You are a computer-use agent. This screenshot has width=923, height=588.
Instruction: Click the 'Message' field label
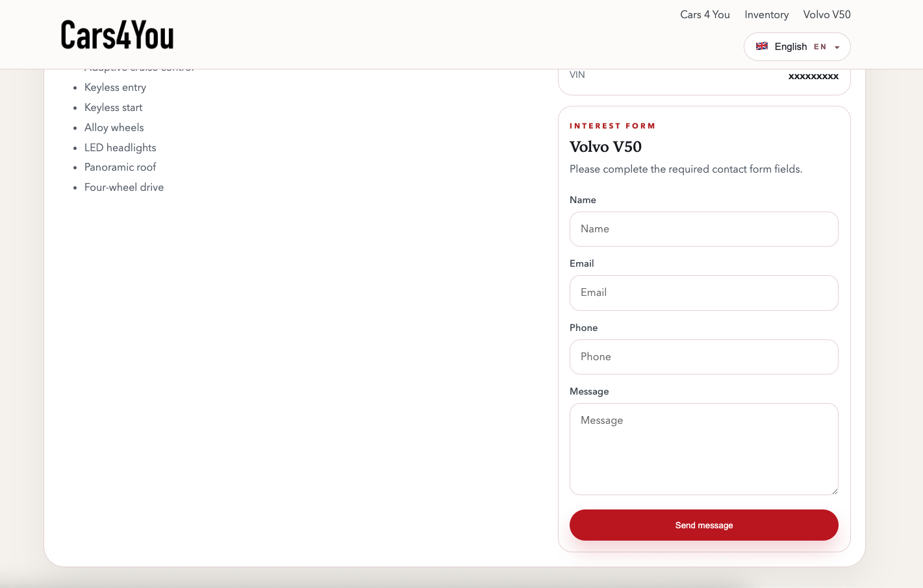[589, 391]
